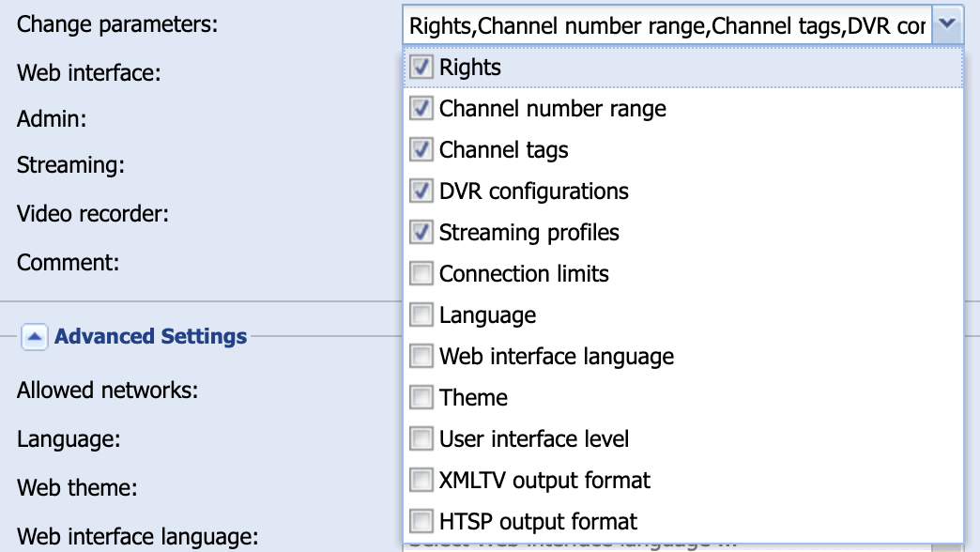Click the Theme list item label
The width and height of the screenshot is (980, 552).
coord(473,398)
